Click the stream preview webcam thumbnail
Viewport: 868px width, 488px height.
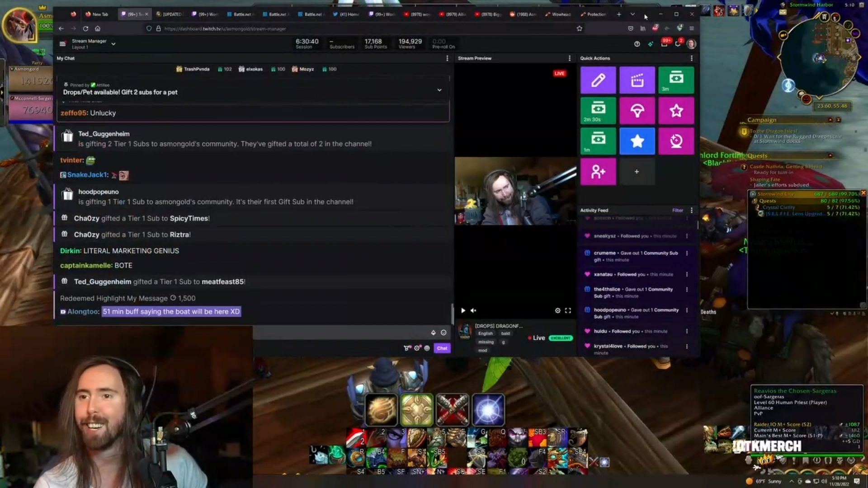point(515,191)
